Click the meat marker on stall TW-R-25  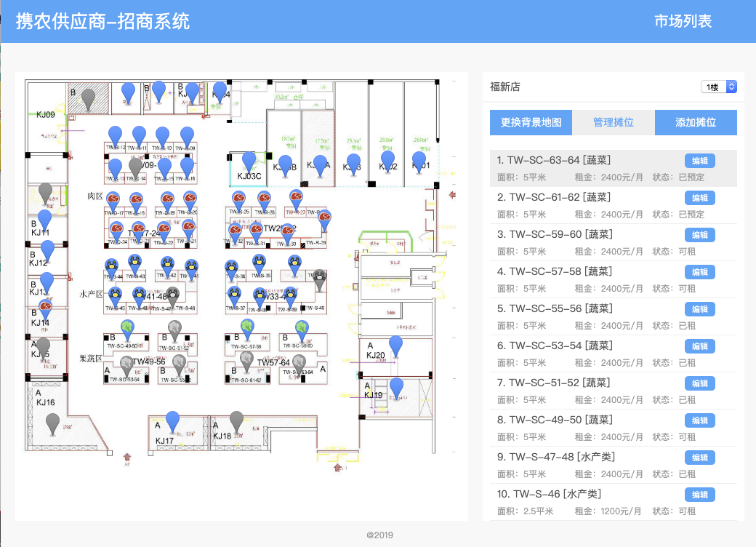click(238, 198)
